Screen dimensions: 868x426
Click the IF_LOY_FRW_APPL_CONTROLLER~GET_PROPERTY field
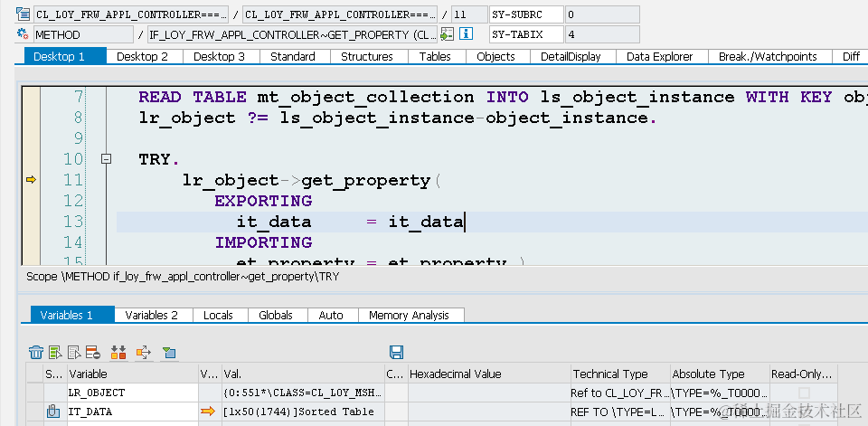(x=293, y=34)
